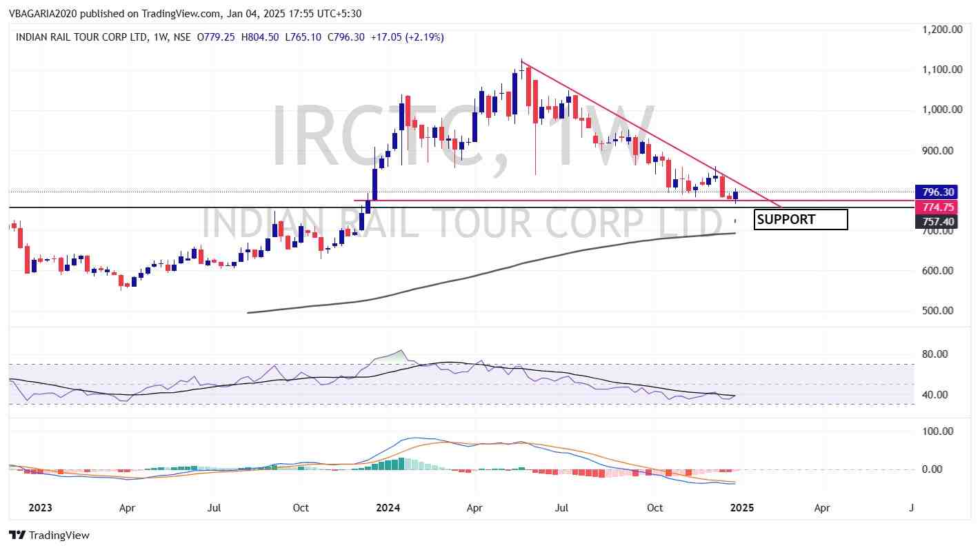Select the high value H804.50
This screenshot has width=980, height=550.
click(259, 37)
